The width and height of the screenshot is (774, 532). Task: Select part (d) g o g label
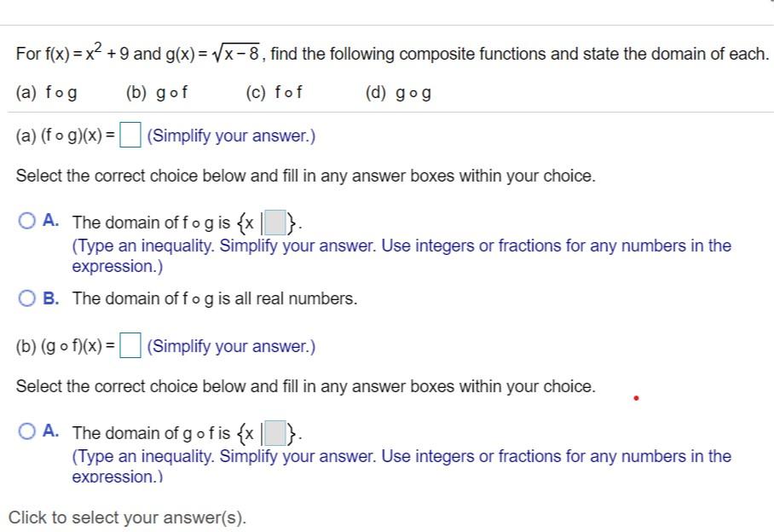[x=396, y=91]
